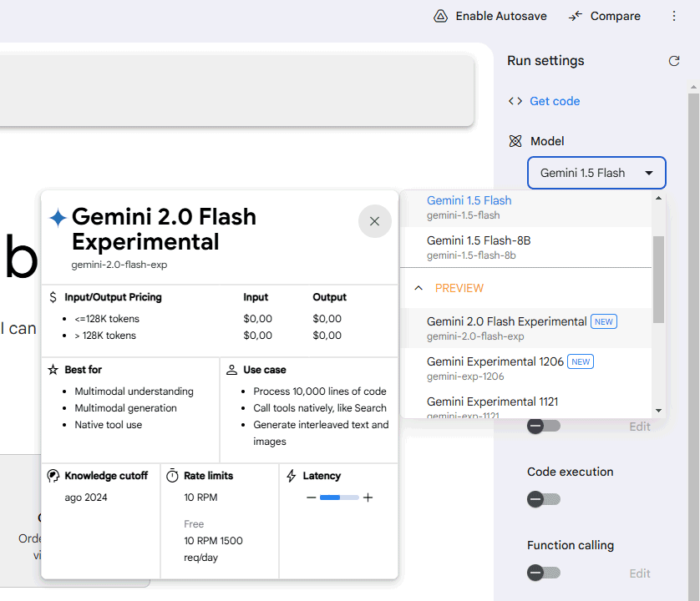Screen dimensions: 700x601
Task: Toggle the Code execution switch
Action: pyautogui.click(x=543, y=499)
